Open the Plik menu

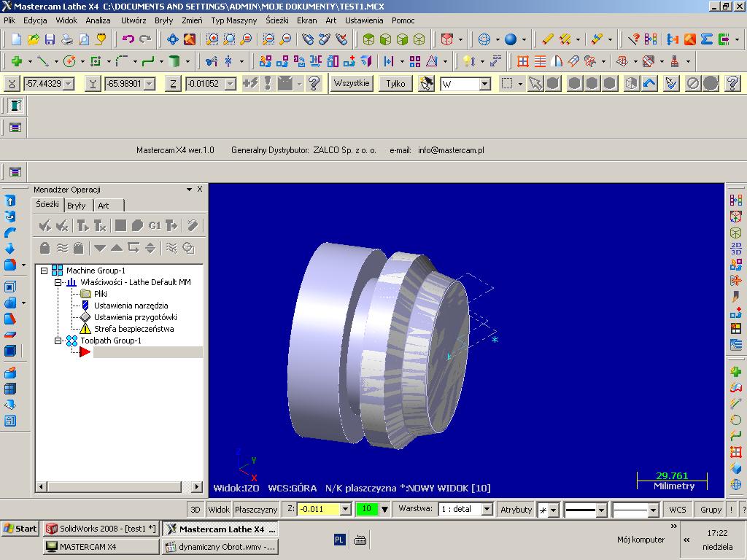pos(9,20)
